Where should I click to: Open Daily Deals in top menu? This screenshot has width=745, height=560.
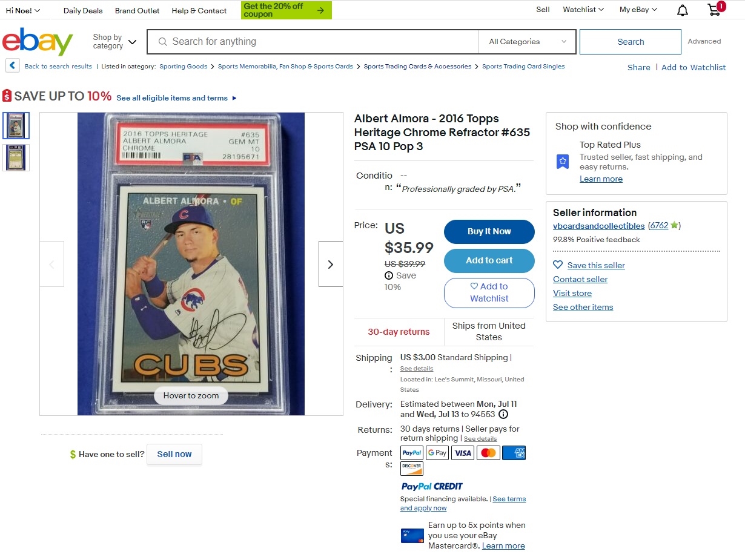[83, 10]
